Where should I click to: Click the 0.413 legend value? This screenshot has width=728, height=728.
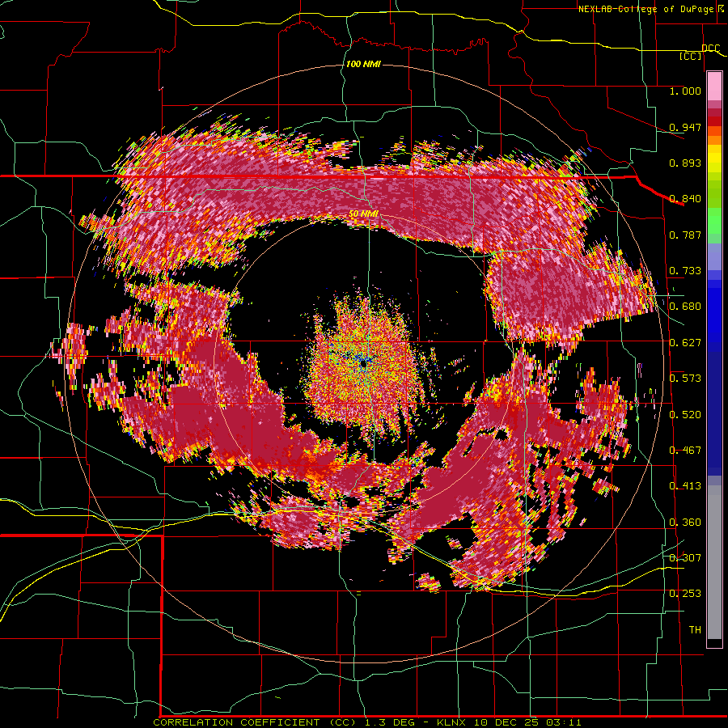pyautogui.click(x=685, y=486)
